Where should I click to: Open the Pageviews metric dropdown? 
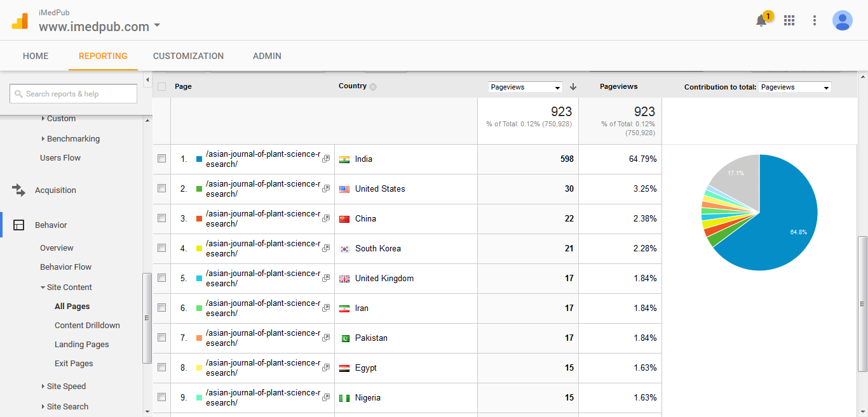click(x=526, y=87)
